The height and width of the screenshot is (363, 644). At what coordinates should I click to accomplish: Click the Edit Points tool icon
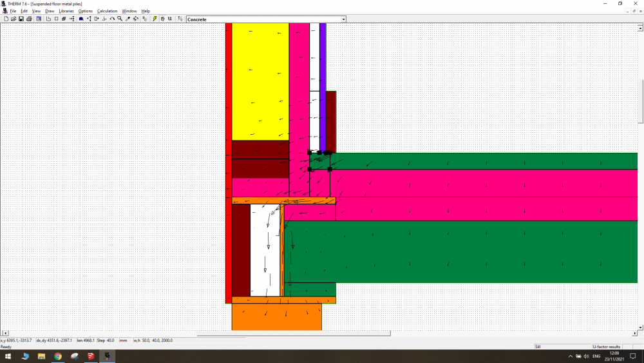tap(89, 19)
